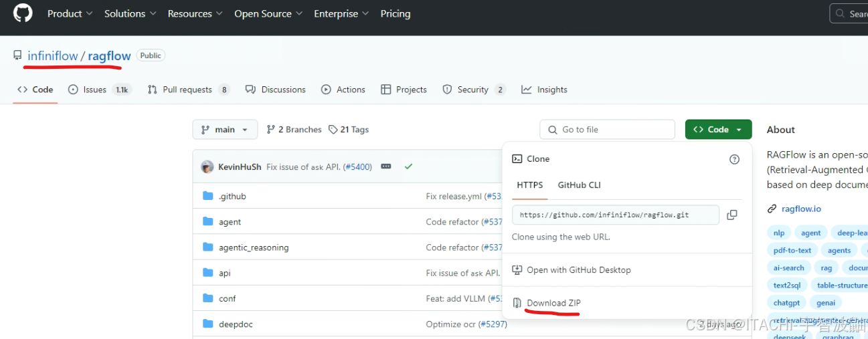
Task: Click the folder icon beside agent
Action: click(207, 222)
